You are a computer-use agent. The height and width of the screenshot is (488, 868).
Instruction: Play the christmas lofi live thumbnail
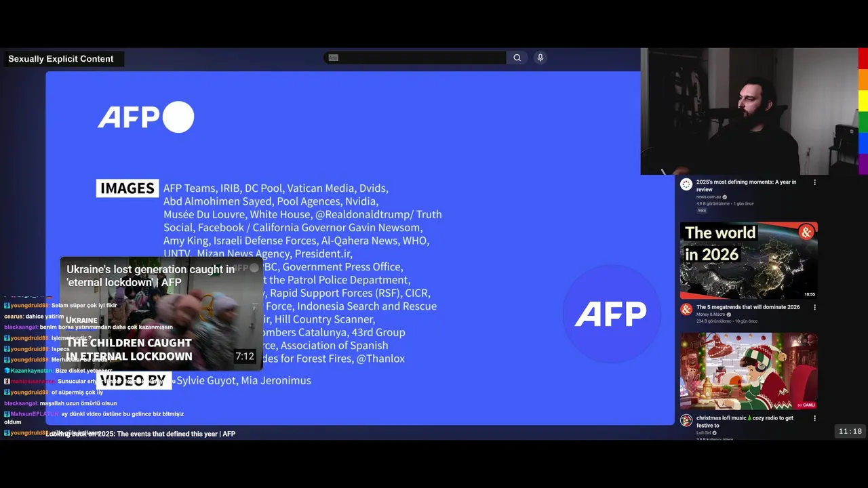749,371
